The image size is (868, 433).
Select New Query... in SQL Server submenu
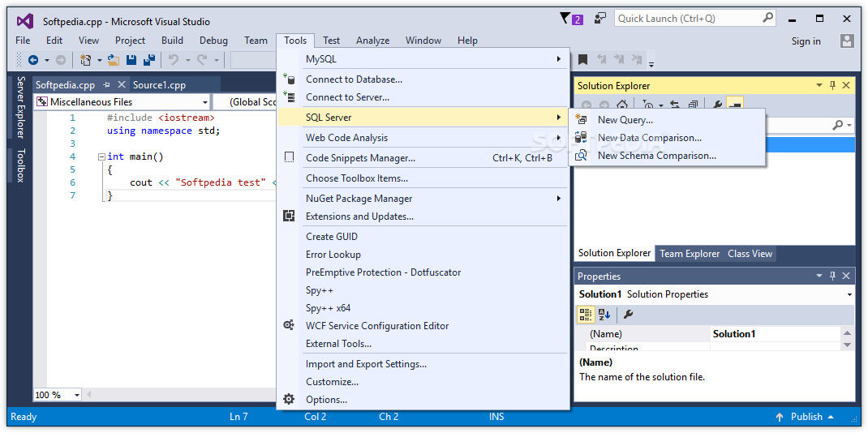point(667,120)
